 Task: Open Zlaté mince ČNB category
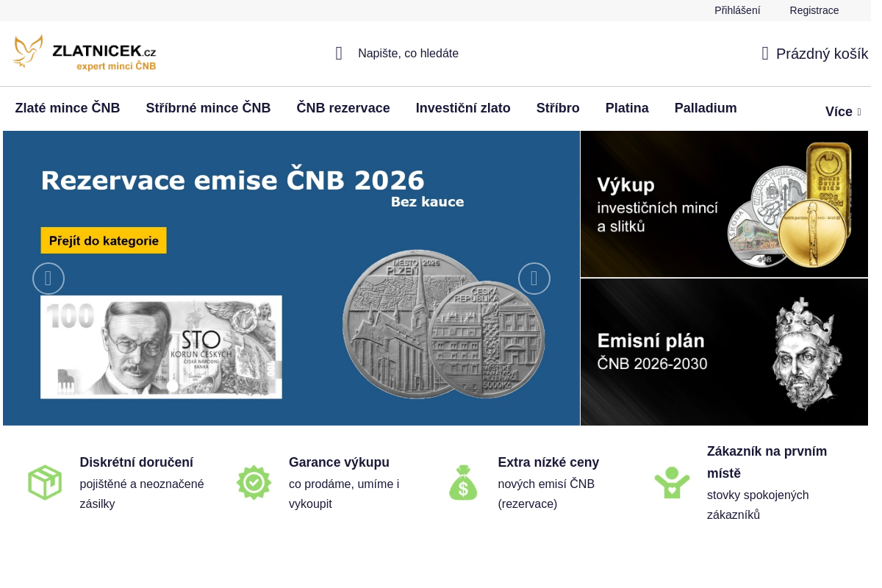pyautogui.click(x=68, y=108)
